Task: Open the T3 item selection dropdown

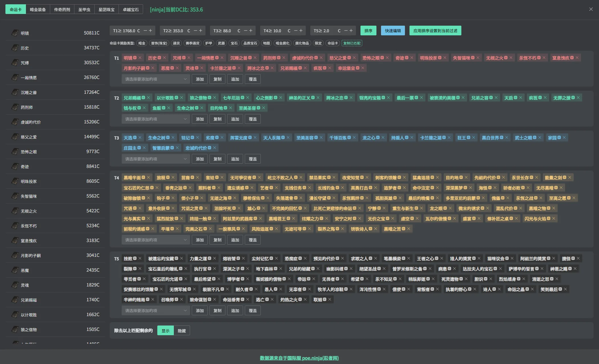Action: 156,159
